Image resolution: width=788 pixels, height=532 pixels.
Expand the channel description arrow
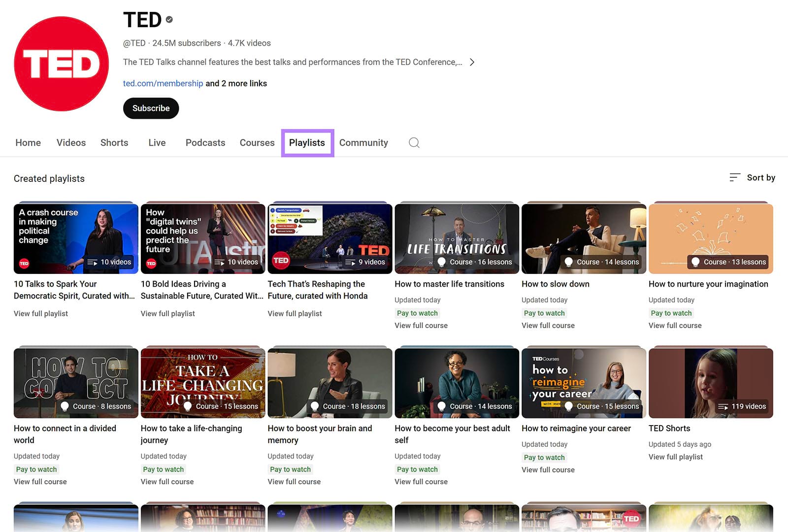pos(472,62)
